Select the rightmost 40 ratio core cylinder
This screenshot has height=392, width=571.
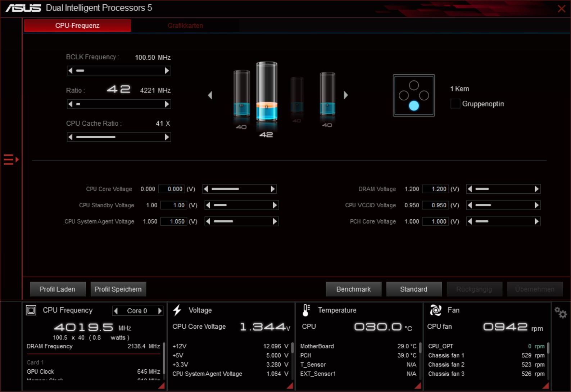click(x=327, y=94)
